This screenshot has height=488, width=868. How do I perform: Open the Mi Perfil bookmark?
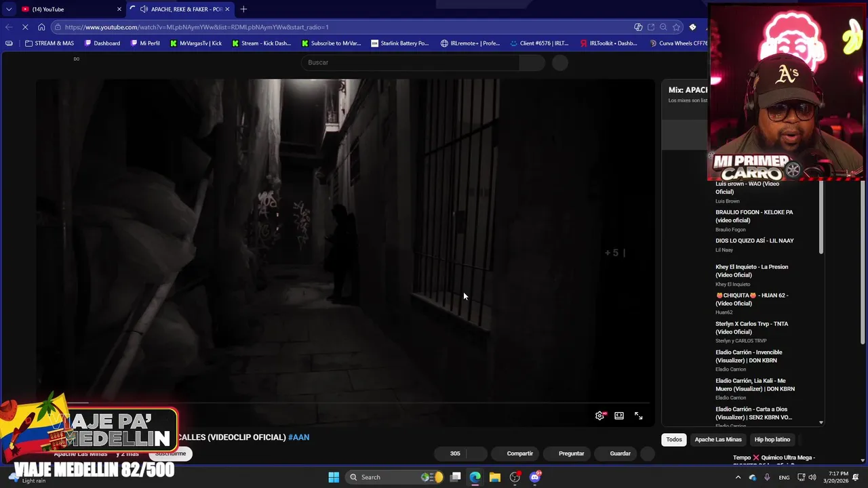[x=144, y=43]
